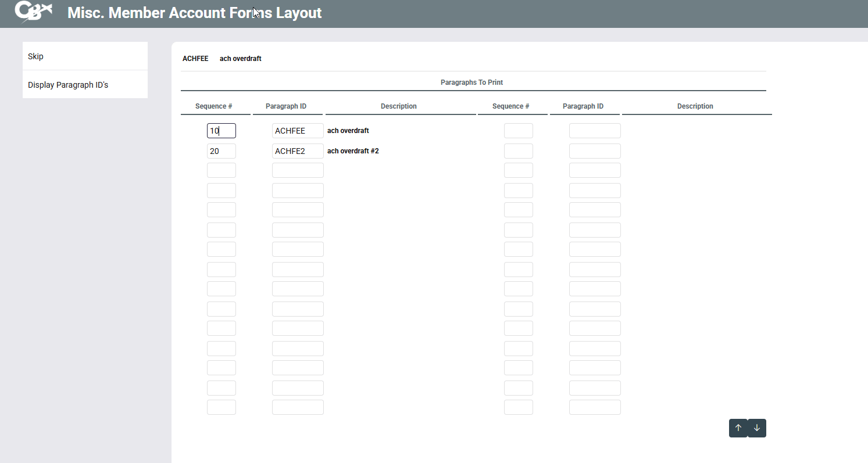Select Skip in the left menu
Screen dimensions: 868x463
(x=85, y=56)
